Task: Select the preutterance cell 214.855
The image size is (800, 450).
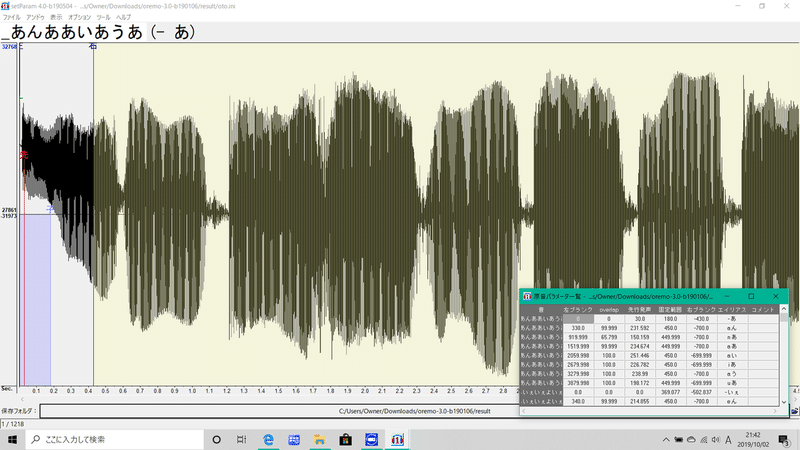Action: pyautogui.click(x=639, y=402)
